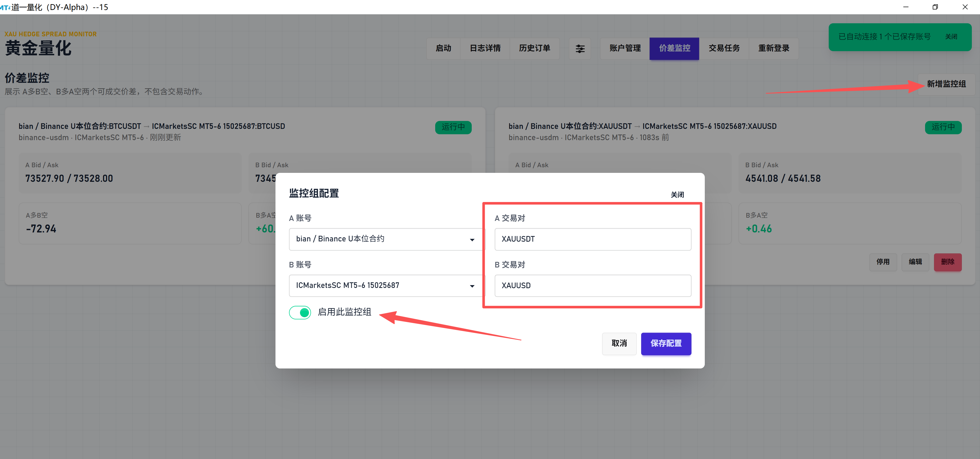Click 取消 in the dialog
This screenshot has width=980, height=459.
click(619, 344)
